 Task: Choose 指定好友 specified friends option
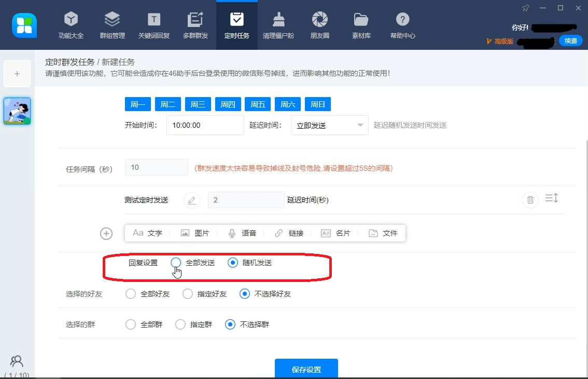pyautogui.click(x=187, y=293)
